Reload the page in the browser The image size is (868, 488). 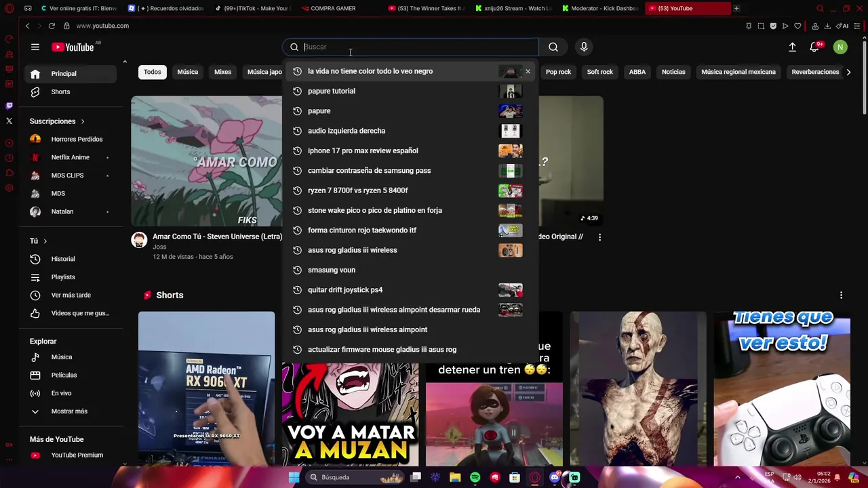tap(52, 26)
